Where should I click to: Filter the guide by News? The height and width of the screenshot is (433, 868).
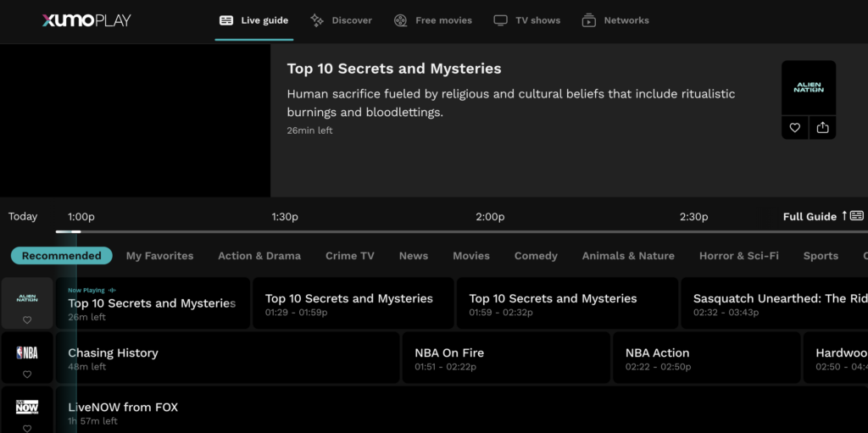[414, 256]
